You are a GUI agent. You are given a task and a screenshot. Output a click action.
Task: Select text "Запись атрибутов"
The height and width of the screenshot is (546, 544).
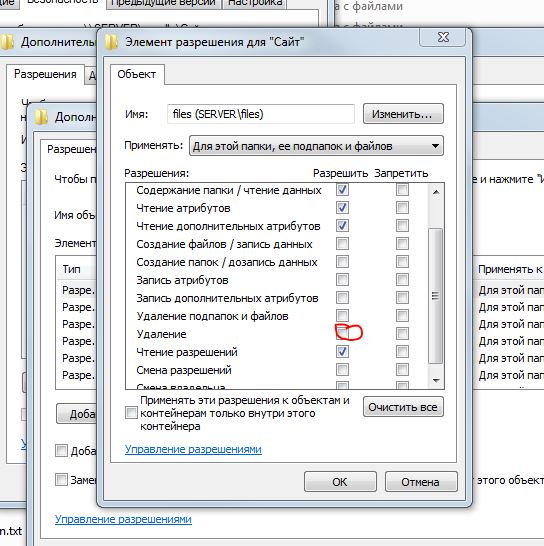[x=182, y=280]
